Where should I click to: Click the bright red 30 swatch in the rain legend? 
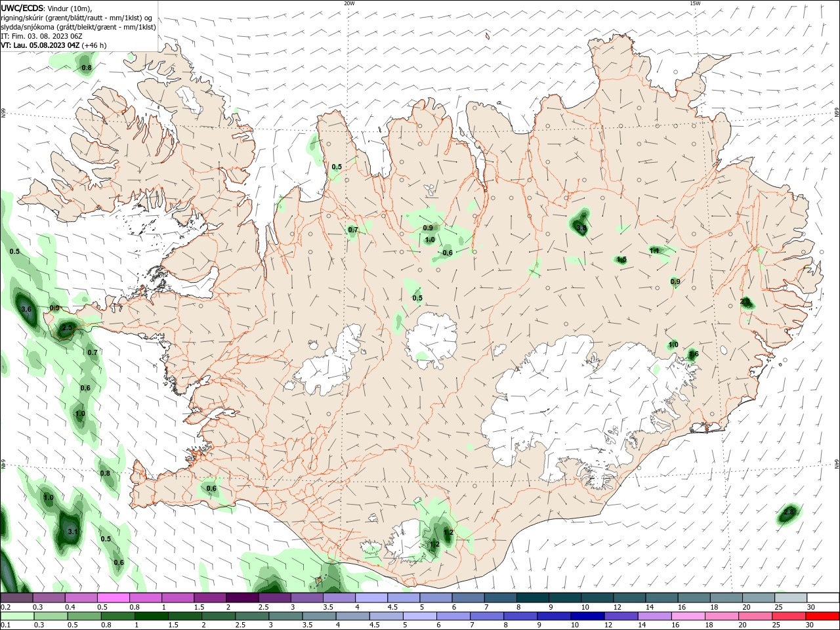822,616
